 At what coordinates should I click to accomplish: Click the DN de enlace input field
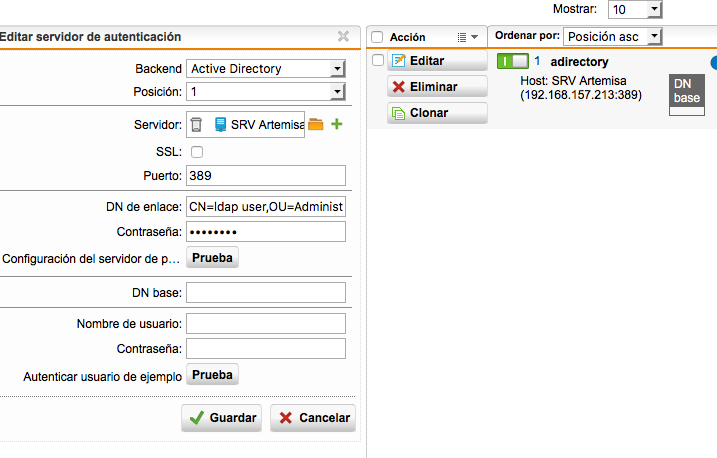coord(266,207)
